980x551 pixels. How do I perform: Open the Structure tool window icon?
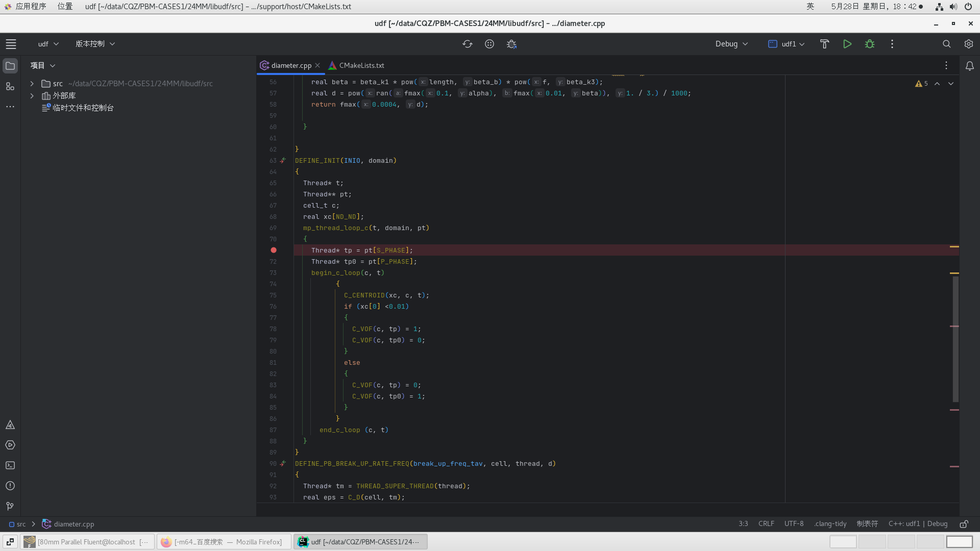click(10, 86)
